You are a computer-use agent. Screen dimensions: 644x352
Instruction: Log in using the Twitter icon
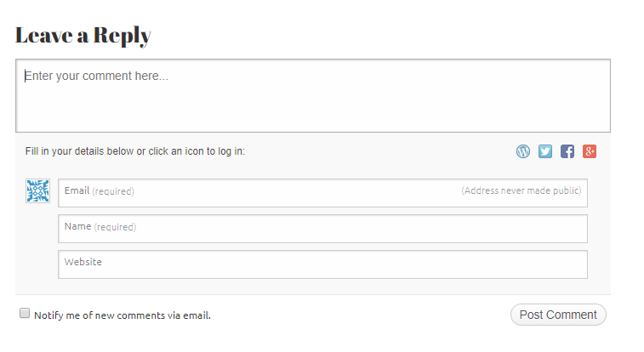click(545, 151)
